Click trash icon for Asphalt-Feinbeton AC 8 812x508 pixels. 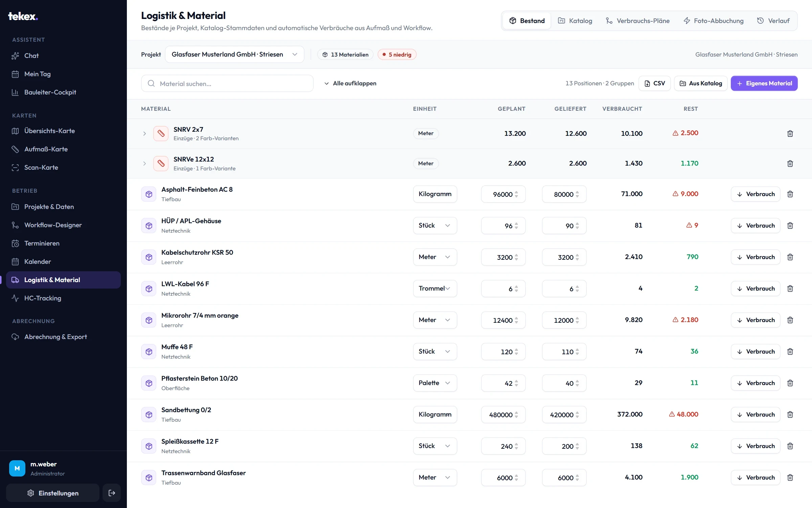click(790, 194)
